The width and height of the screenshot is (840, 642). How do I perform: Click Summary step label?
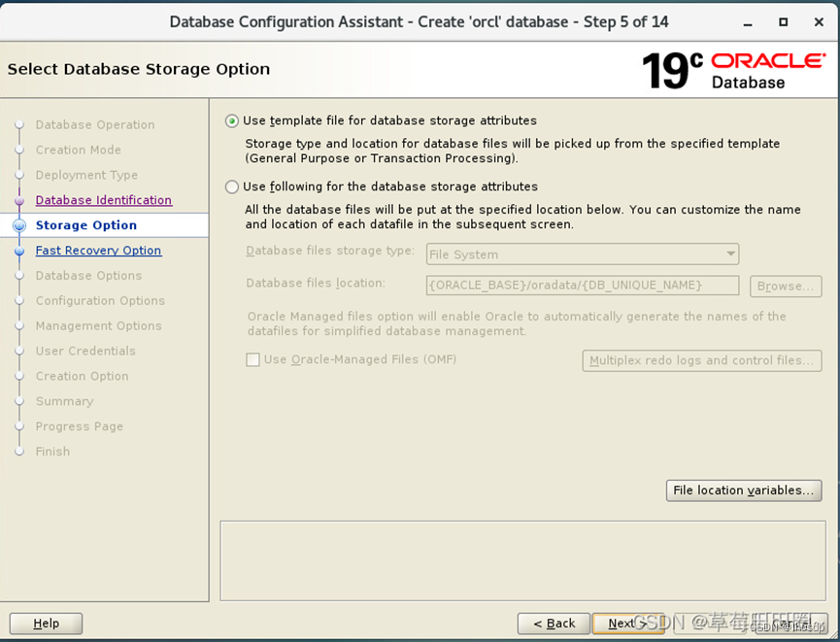tap(64, 401)
